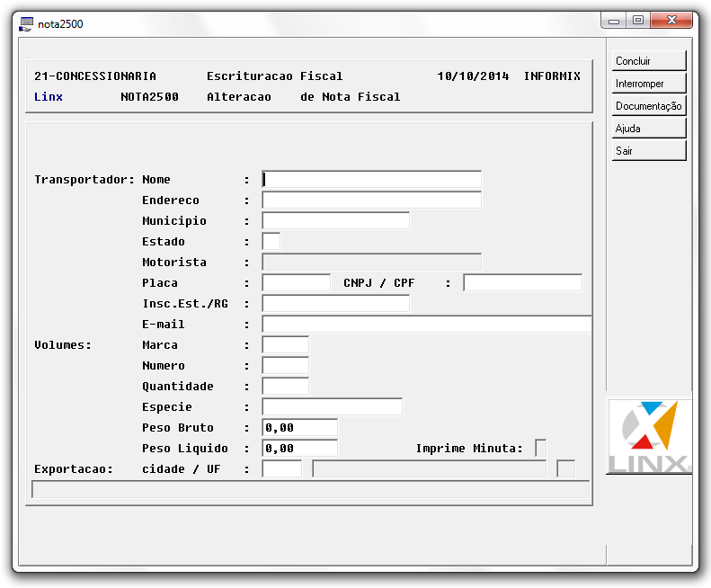The height and width of the screenshot is (588, 711).
Task: Close the nota2500 window
Action: click(x=671, y=21)
